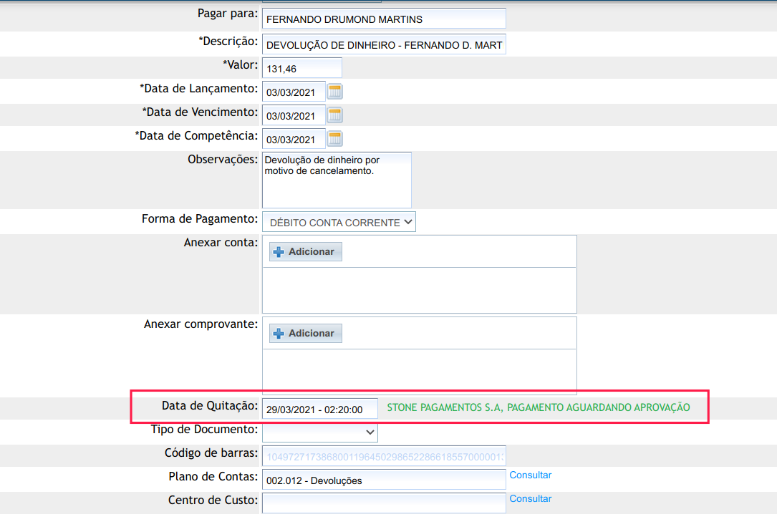777x532 pixels.
Task: Expand the Forma de Pagamento dropdown
Action: click(x=339, y=222)
